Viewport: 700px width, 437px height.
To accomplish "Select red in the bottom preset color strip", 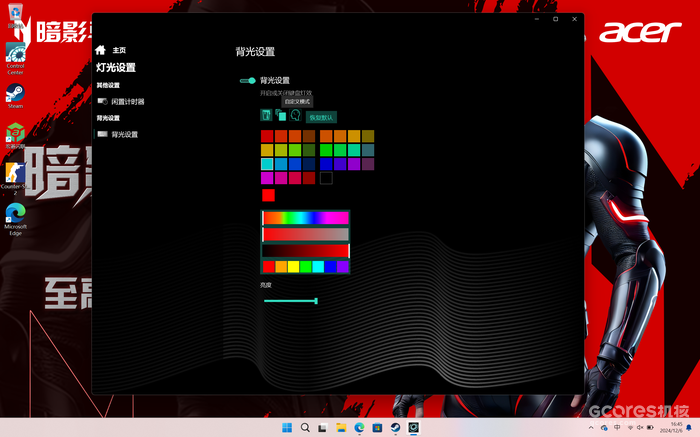I will pyautogui.click(x=269, y=267).
